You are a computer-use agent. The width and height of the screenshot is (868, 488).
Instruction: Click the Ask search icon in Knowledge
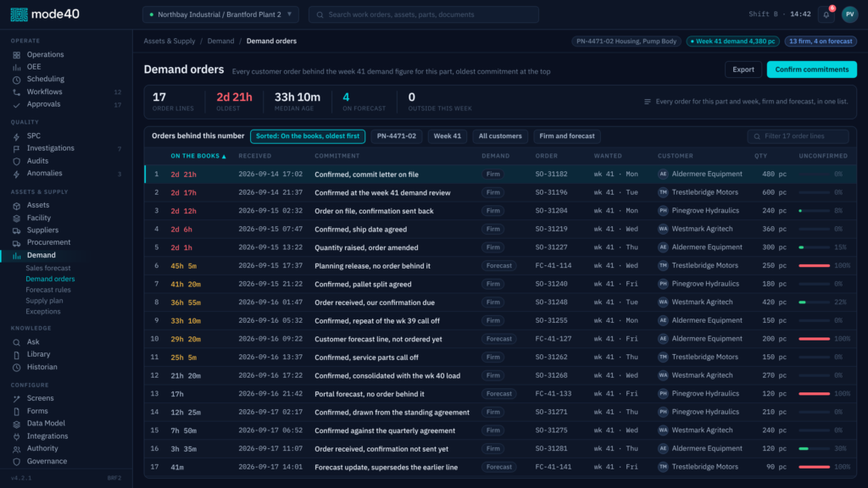pos(17,342)
